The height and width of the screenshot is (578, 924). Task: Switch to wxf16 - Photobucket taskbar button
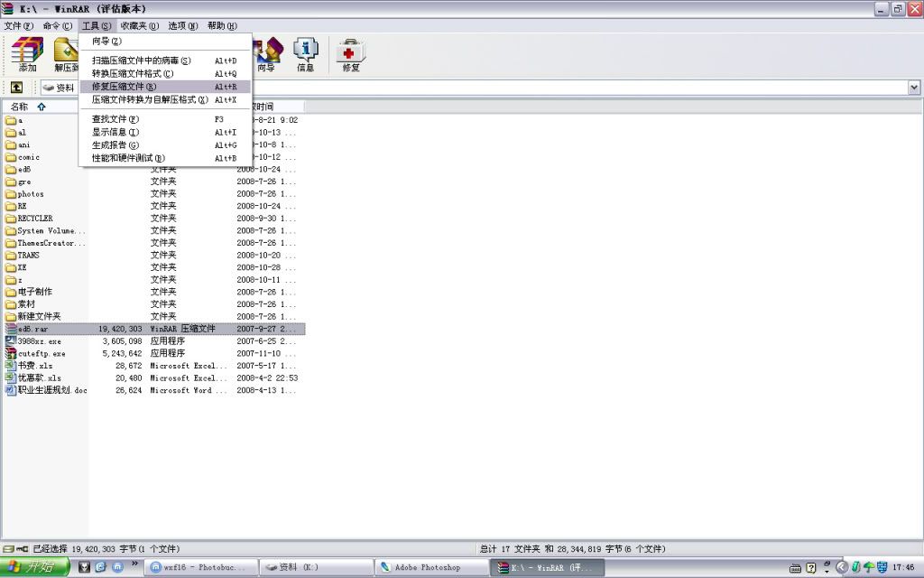(x=201, y=567)
